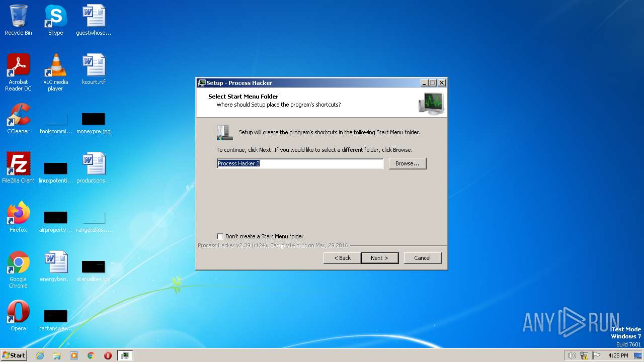This screenshot has height=362, width=644.
Task: Launch Opera from the taskbar
Action: pyautogui.click(x=108, y=355)
